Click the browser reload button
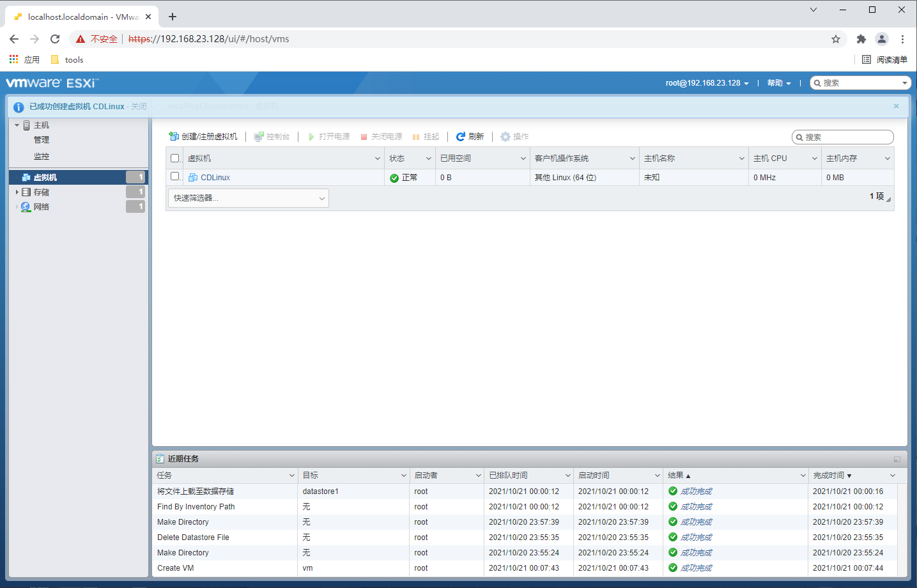917x588 pixels. 55,39
